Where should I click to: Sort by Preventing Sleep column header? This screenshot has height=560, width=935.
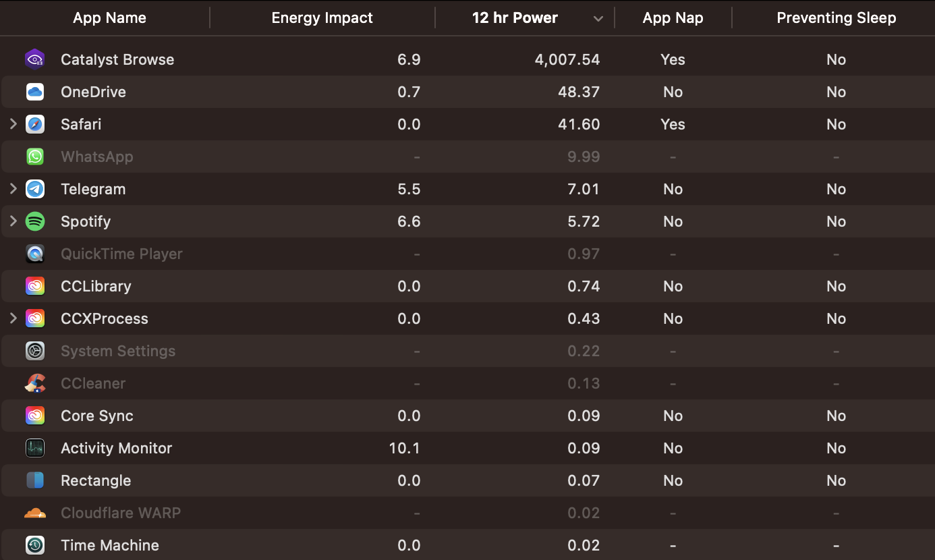[837, 18]
